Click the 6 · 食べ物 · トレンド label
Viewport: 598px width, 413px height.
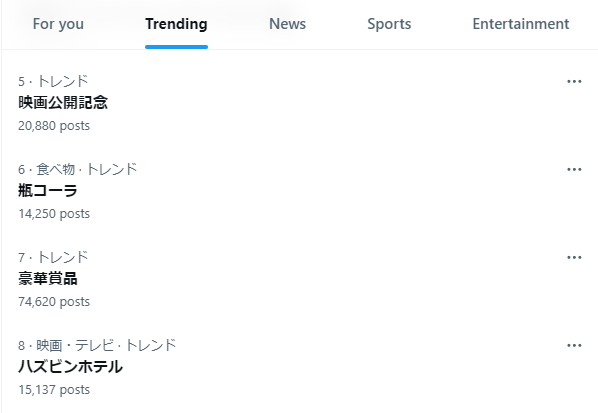[x=77, y=169]
